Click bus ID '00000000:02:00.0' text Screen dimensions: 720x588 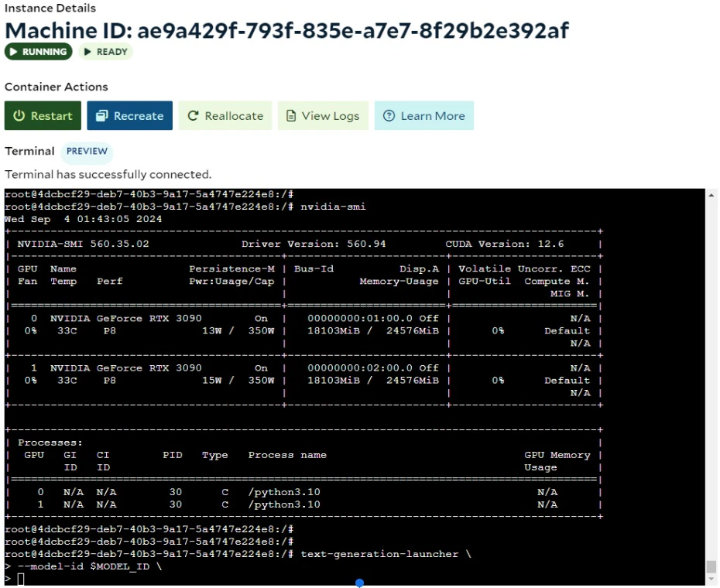[359, 367]
